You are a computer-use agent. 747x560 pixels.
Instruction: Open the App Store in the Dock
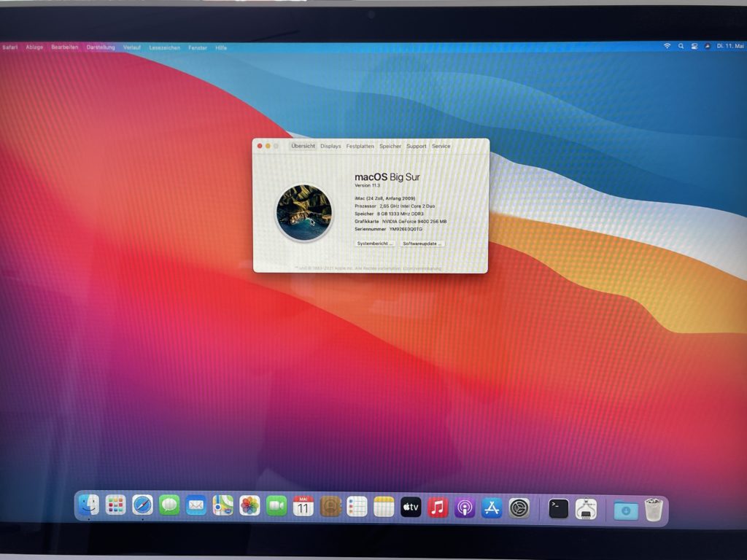(492, 508)
